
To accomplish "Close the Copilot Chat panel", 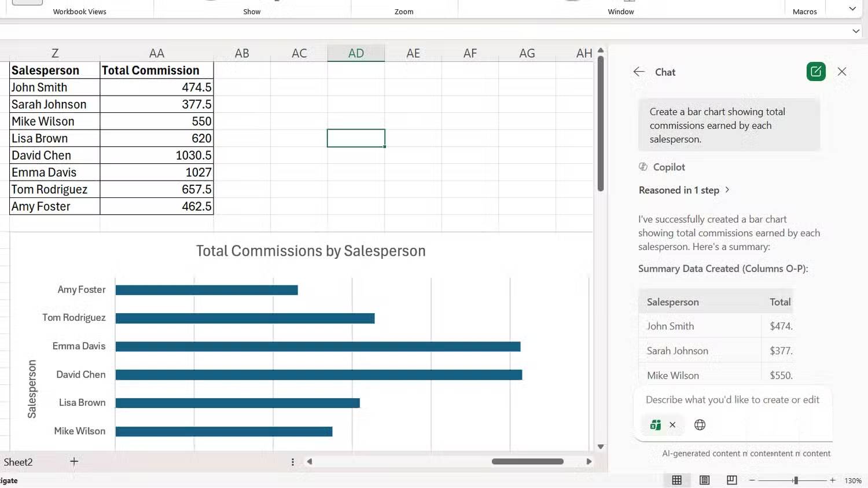I will tap(842, 71).
